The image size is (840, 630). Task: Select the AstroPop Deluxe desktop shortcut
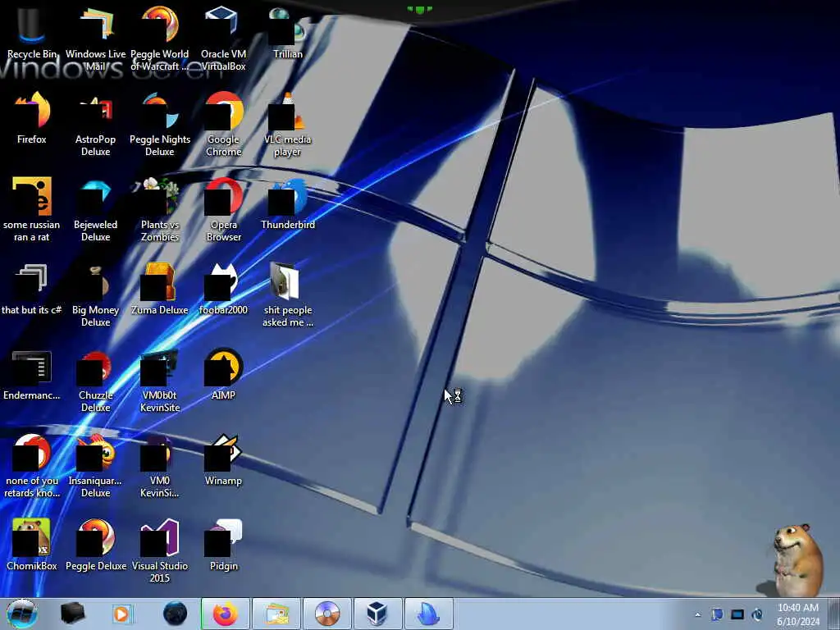tap(95, 125)
